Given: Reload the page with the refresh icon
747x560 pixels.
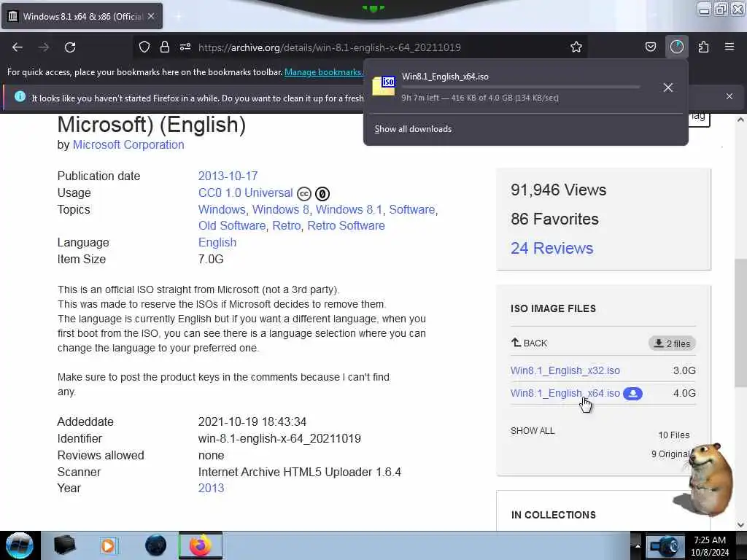Looking at the screenshot, I should [70, 47].
